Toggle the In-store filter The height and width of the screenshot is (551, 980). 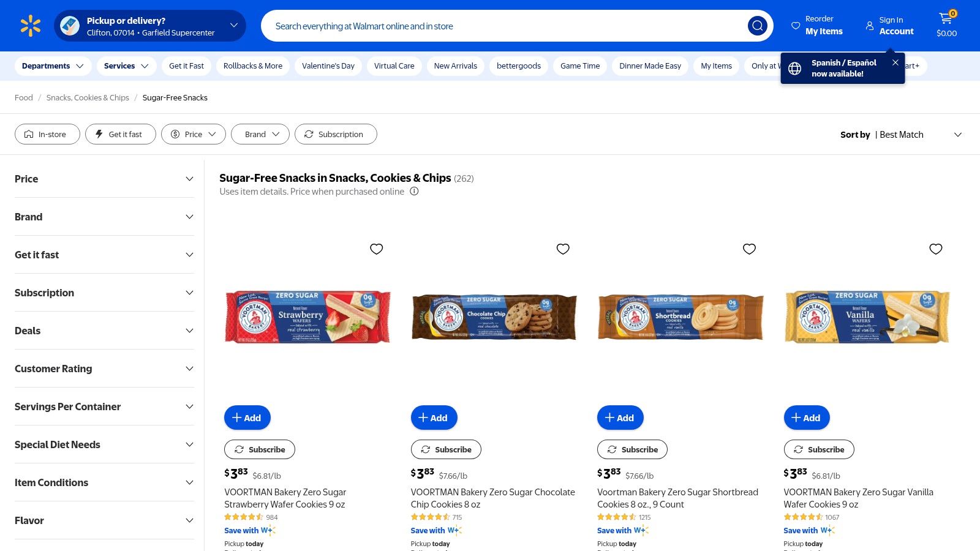click(x=47, y=134)
